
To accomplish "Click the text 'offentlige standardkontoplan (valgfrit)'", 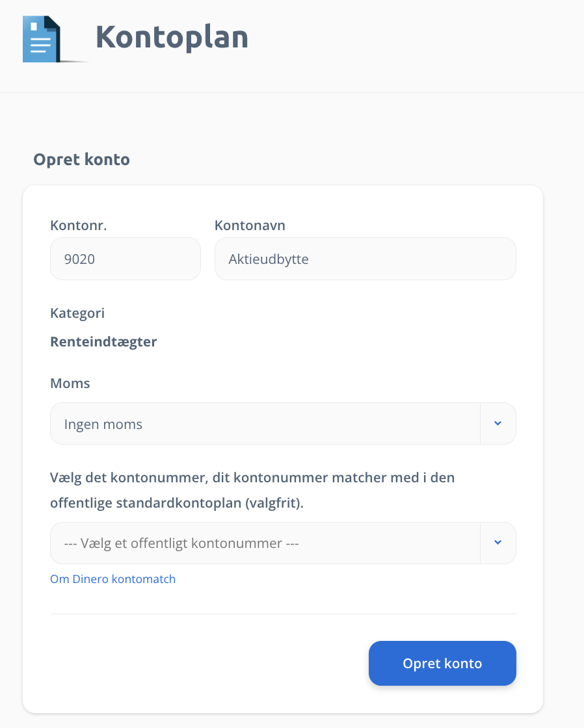I will click(x=176, y=503).
